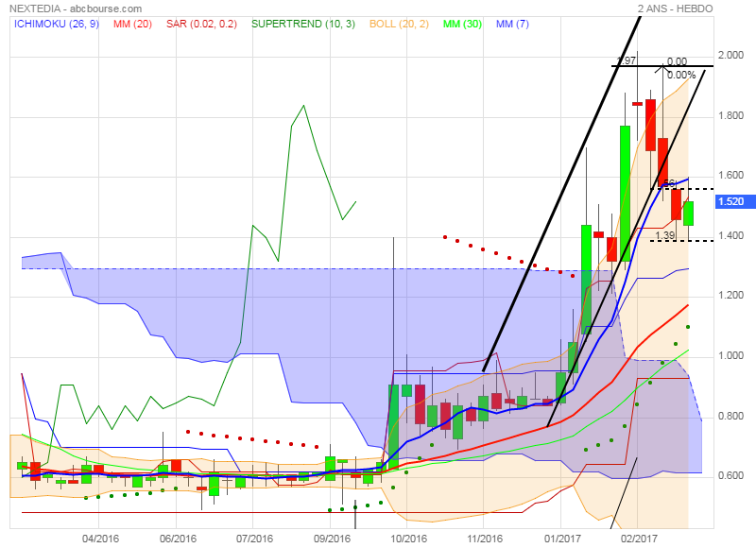This screenshot has width=756, height=548.
Task: Click the 1.800 price axis label
Action: click(x=730, y=115)
